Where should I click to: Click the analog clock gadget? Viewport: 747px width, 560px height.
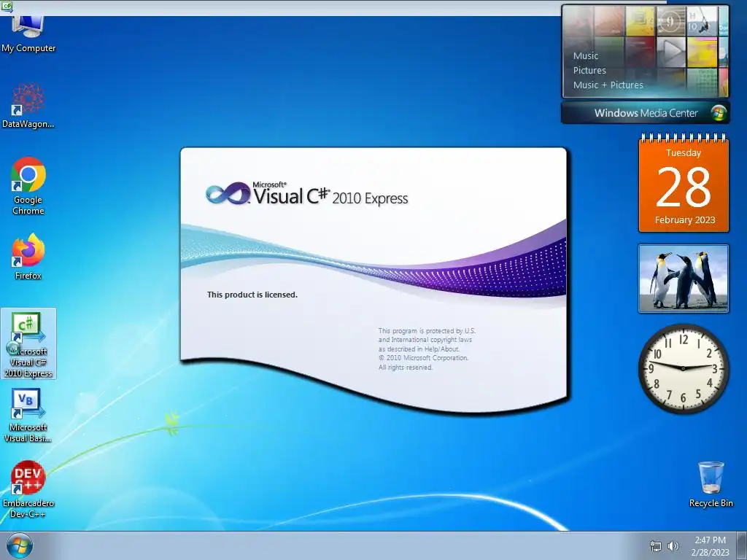(x=683, y=368)
